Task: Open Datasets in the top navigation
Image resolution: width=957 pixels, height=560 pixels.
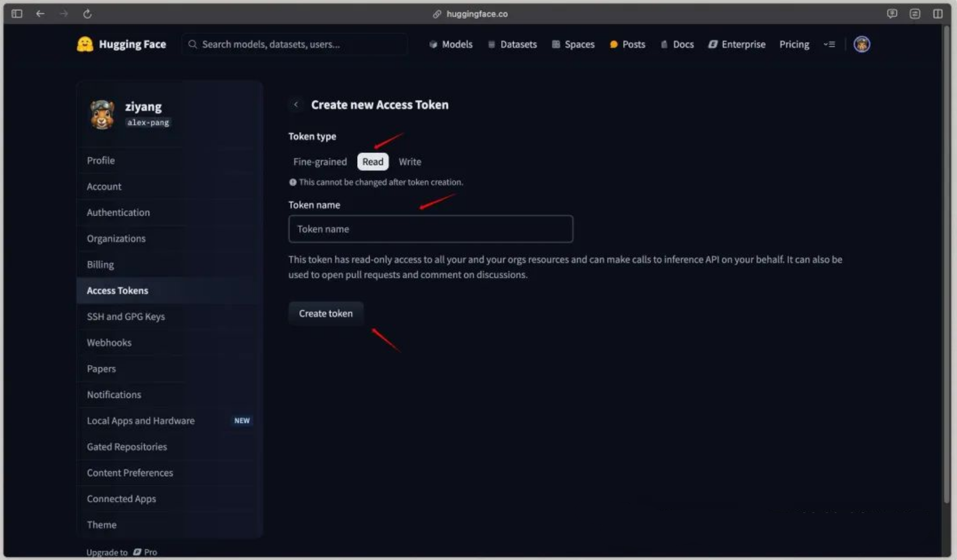Action: click(513, 44)
